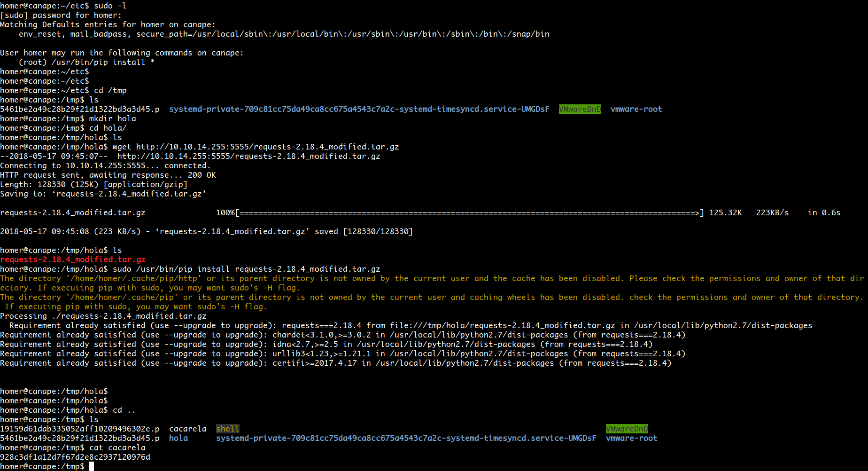Click vmware-root in final ls listing

point(632,438)
